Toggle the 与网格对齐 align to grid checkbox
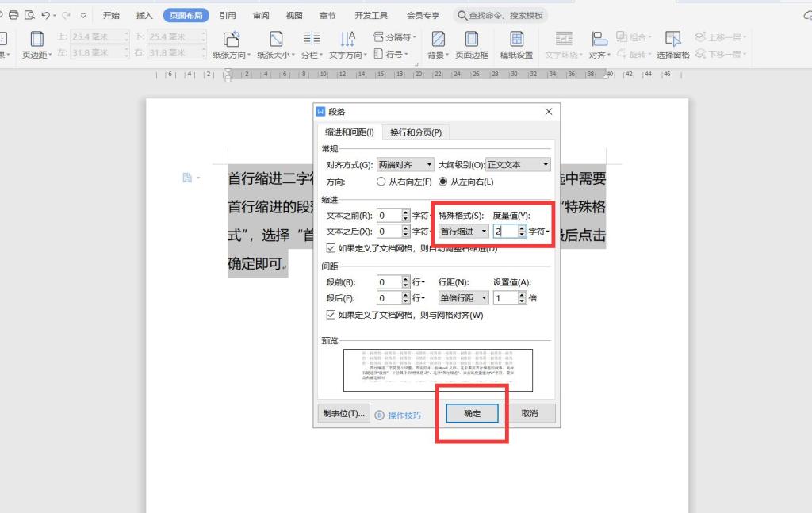 [x=331, y=315]
